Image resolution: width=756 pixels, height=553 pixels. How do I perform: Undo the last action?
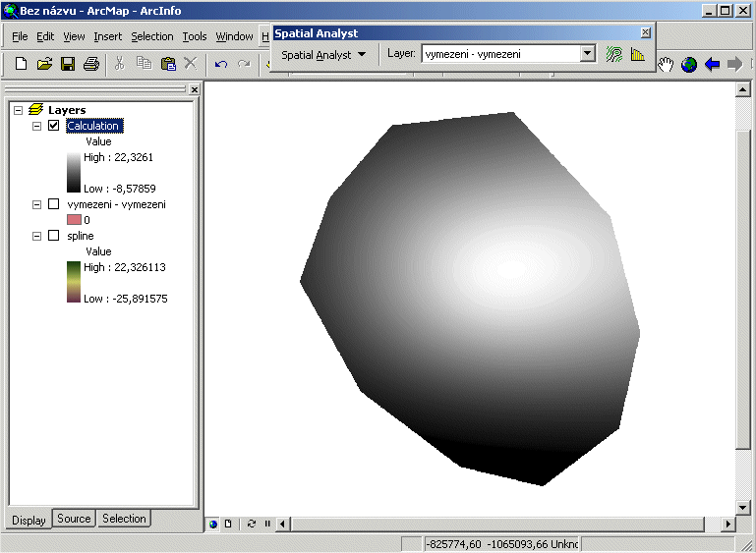tap(221, 64)
